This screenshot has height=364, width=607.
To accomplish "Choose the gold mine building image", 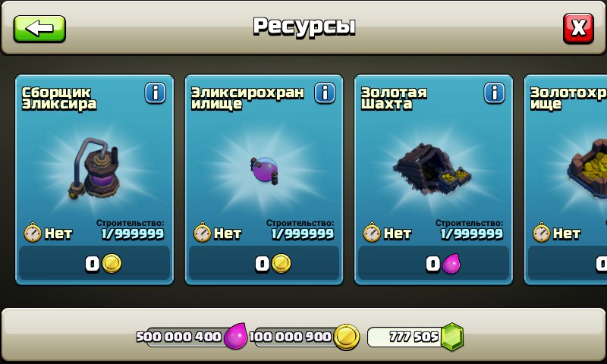I will (x=432, y=168).
